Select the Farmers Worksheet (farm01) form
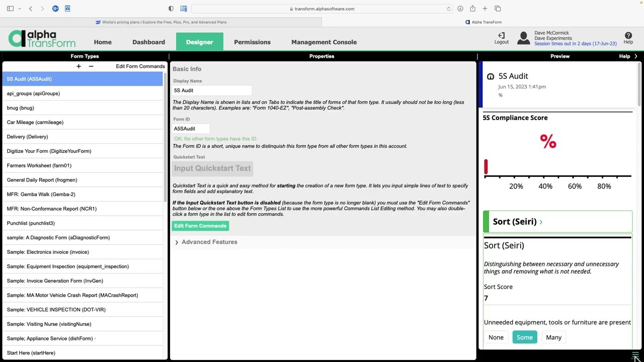Viewport: 644px width, 362px height. click(x=83, y=165)
